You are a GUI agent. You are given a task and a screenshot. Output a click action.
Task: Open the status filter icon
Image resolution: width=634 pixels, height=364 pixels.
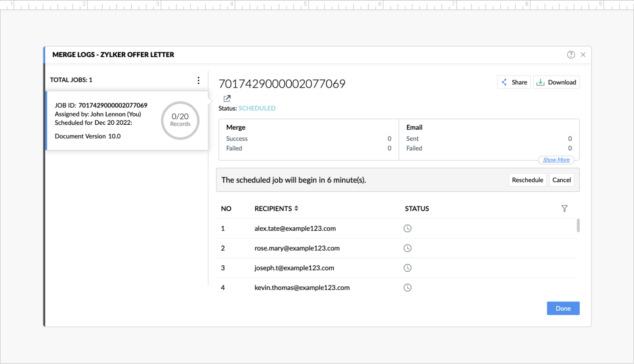[x=565, y=208]
